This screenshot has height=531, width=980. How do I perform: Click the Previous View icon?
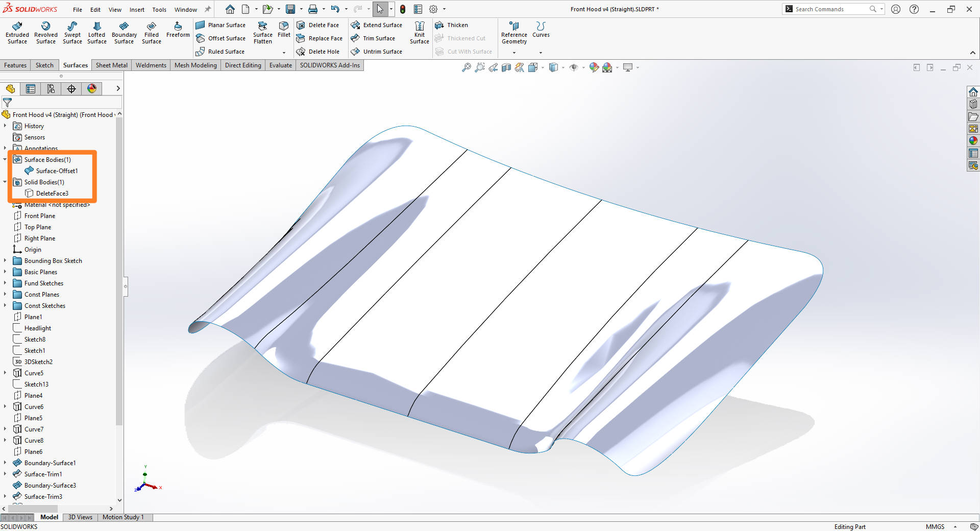click(493, 67)
